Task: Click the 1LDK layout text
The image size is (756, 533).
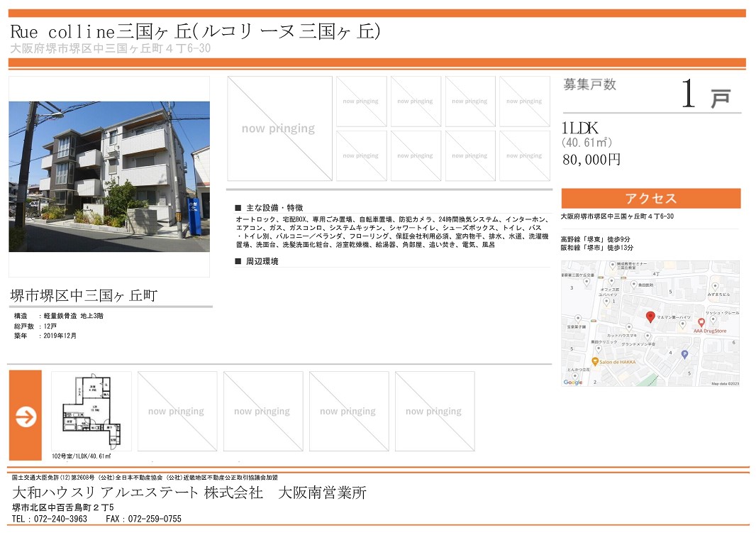Action: [579, 128]
